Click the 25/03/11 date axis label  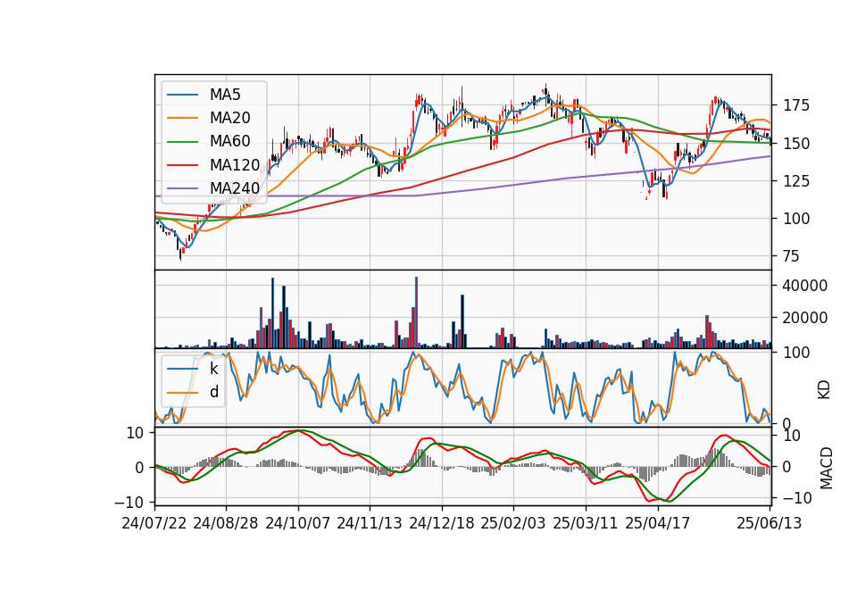click(586, 524)
